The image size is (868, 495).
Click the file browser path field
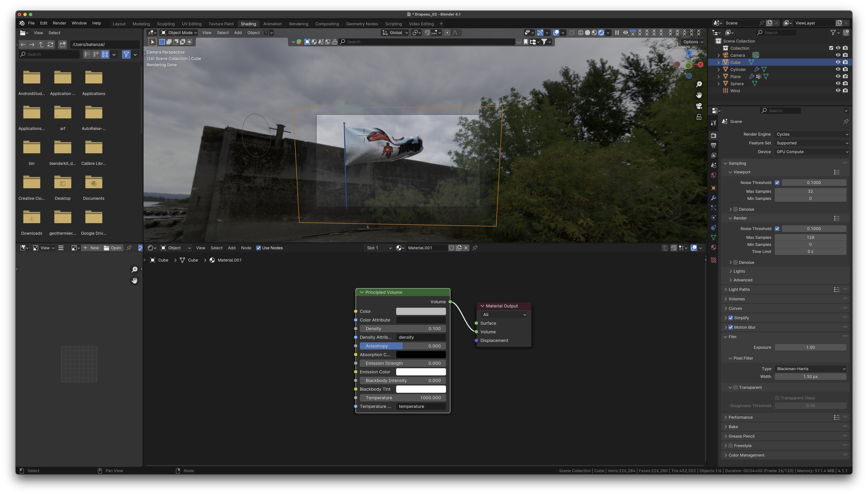pyautogui.click(x=105, y=45)
